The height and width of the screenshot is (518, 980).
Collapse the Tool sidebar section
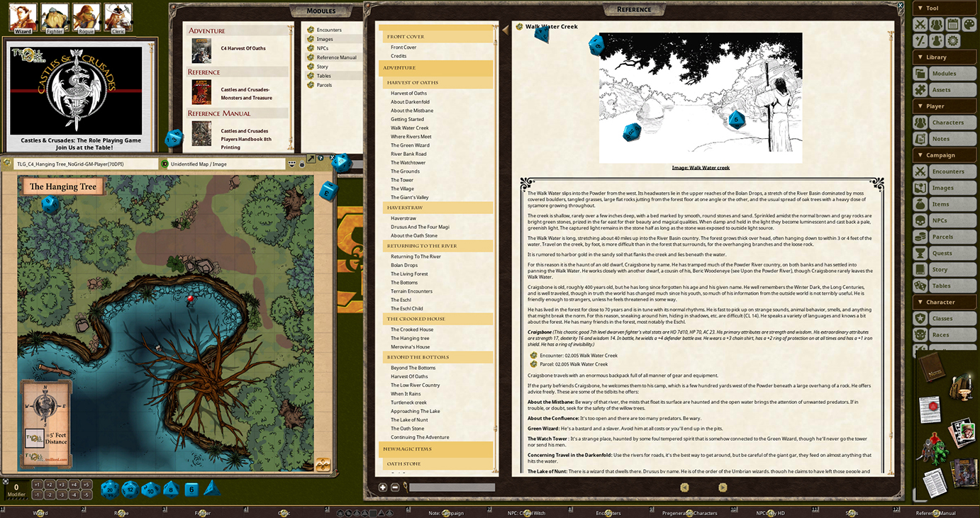pos(944,9)
